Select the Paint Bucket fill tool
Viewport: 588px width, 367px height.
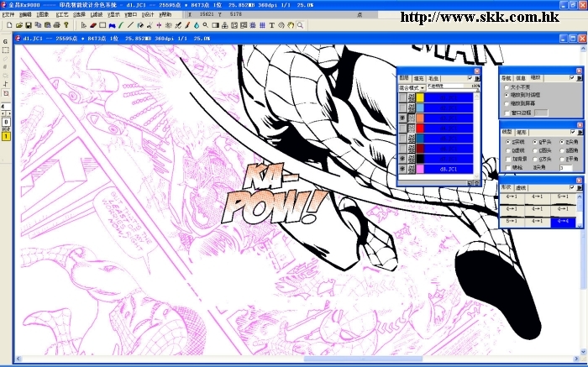click(x=140, y=25)
